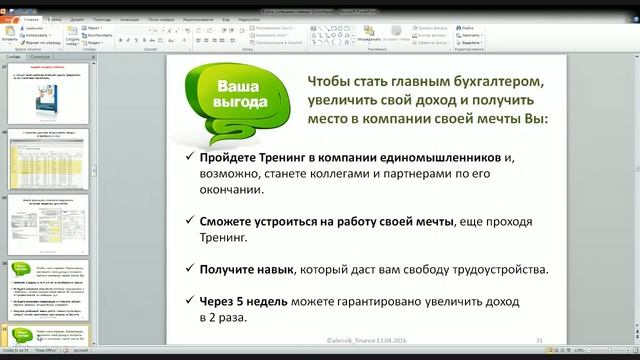640x360 pixels.
Task: Click the Cut (Вырезать) scissors icon
Action: pyautogui.click(x=22, y=28)
